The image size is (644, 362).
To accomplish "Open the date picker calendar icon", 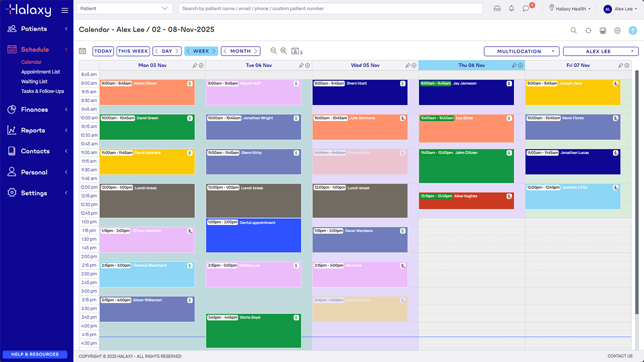I will coord(83,51).
